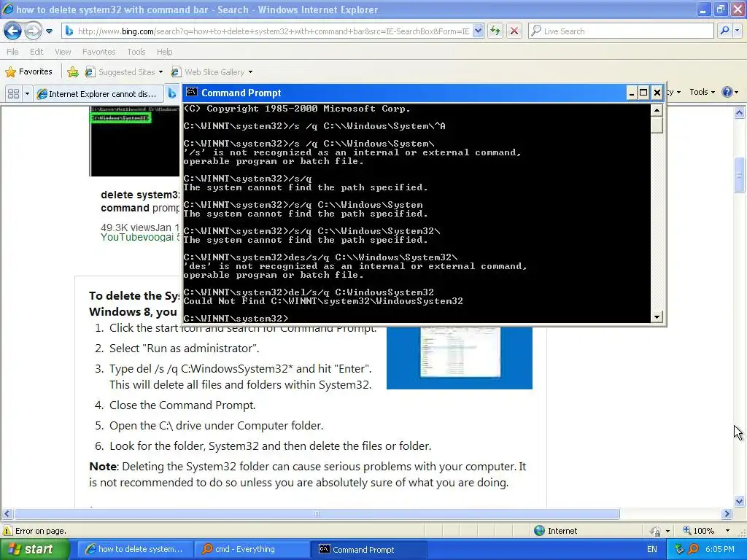Open the recent pages dropdown arrow

pyautogui.click(x=49, y=31)
